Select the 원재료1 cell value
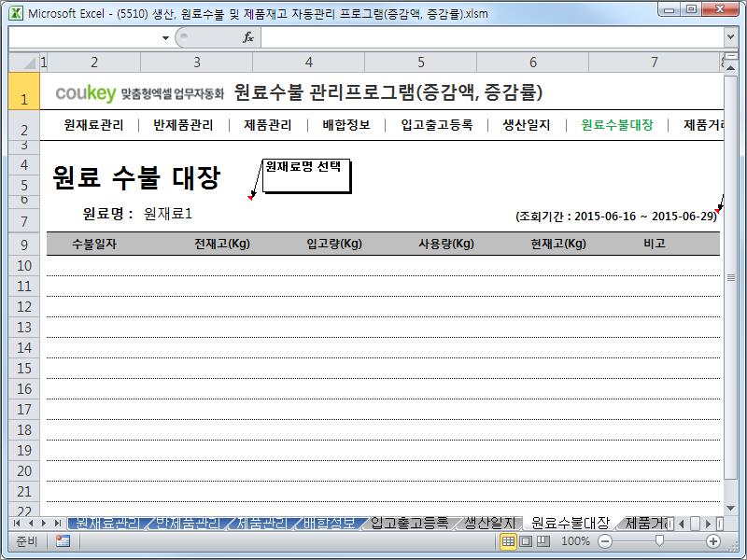The height and width of the screenshot is (560, 747). [168, 214]
